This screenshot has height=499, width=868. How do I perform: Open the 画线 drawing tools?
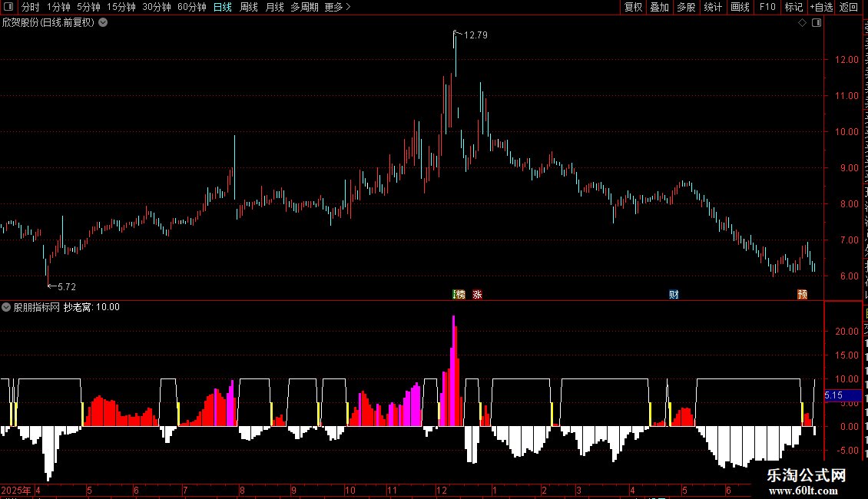(740, 7)
